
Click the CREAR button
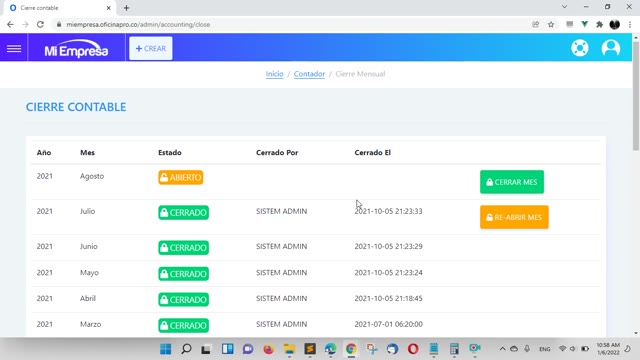point(151,49)
